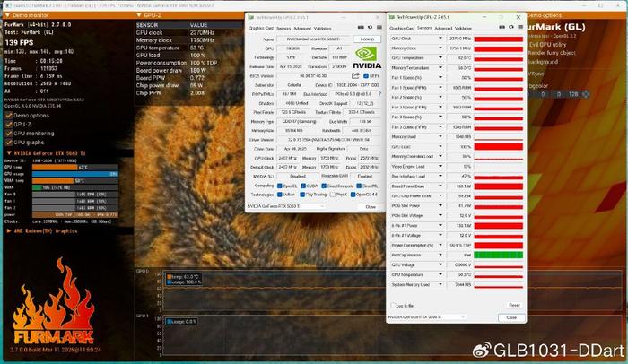628x364 pixels.
Task: Collapse the Demo monitor panel
Action: pyautogui.click(x=7, y=15)
